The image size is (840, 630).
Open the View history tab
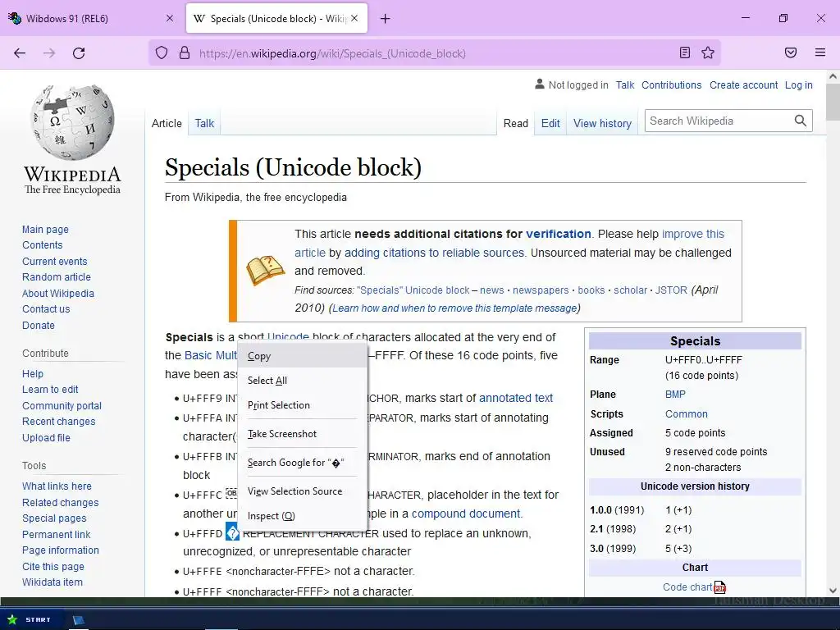tap(602, 123)
